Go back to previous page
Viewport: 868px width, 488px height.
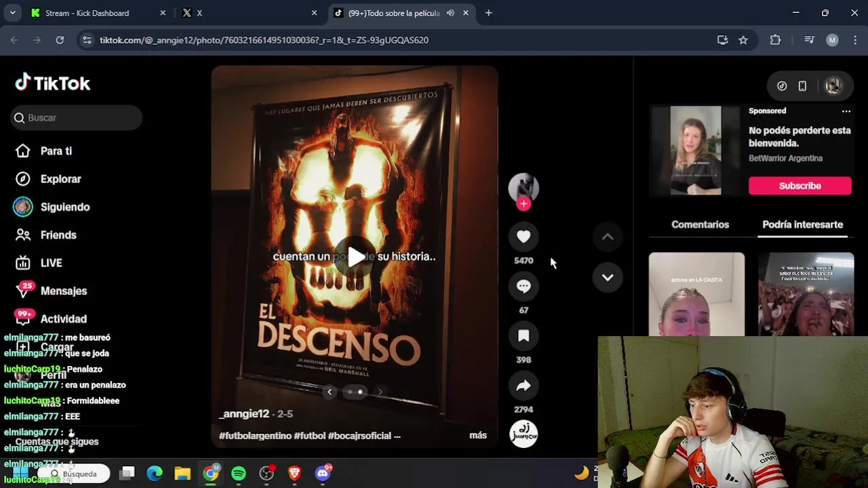pyautogui.click(x=14, y=40)
